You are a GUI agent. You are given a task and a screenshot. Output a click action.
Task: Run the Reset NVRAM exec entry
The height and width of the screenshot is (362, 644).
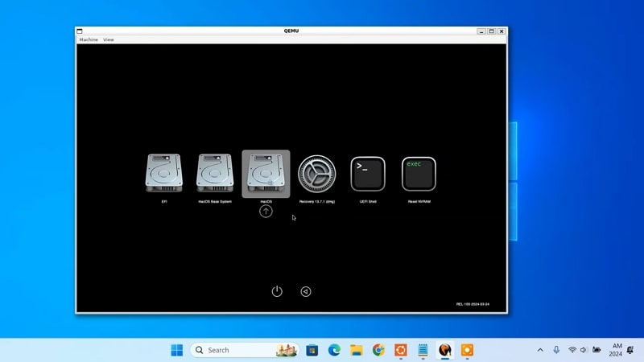click(x=419, y=174)
